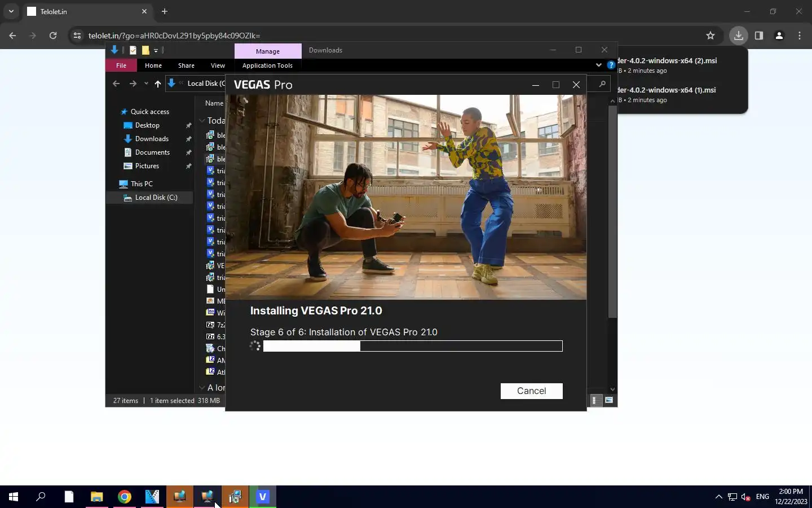Screen dimensions: 812x508
Task: Open a new Chrome tab
Action: coord(165,11)
